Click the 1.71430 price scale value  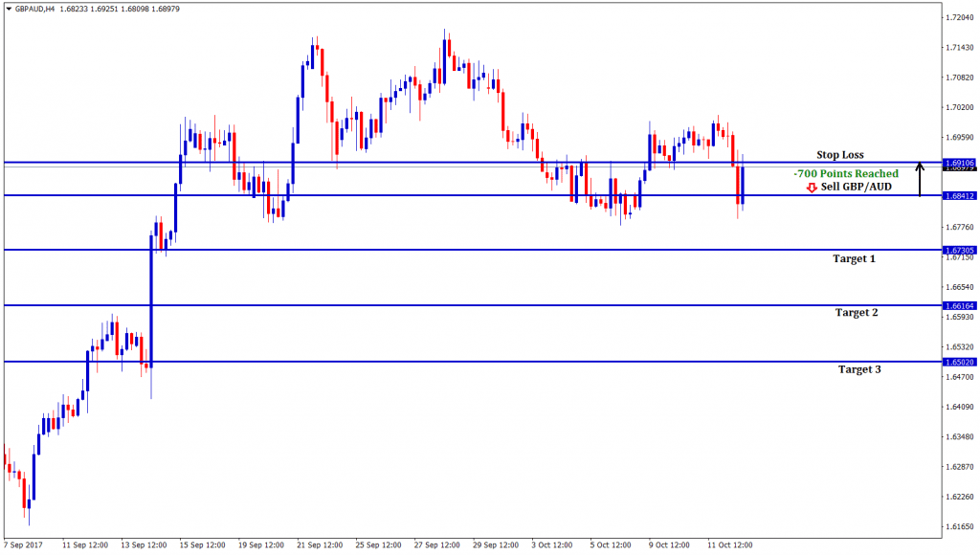pos(960,48)
